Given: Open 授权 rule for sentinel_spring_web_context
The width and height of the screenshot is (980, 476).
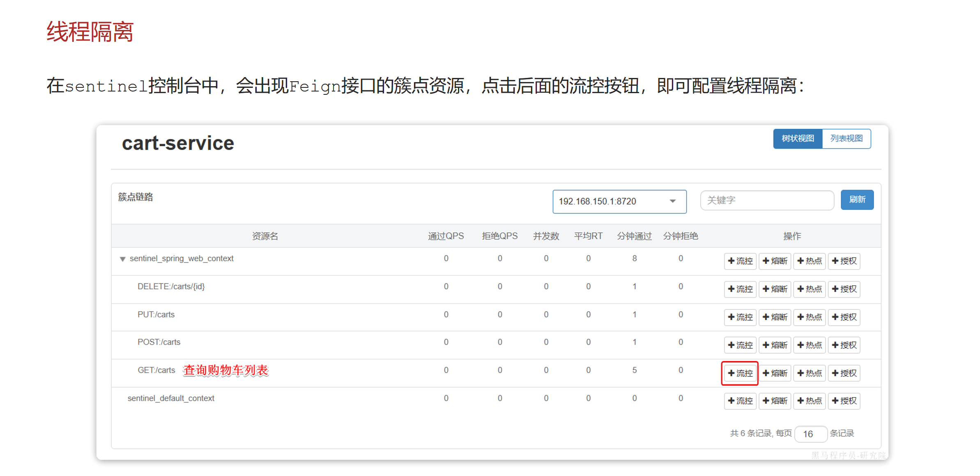Looking at the screenshot, I should pyautogui.click(x=844, y=261).
